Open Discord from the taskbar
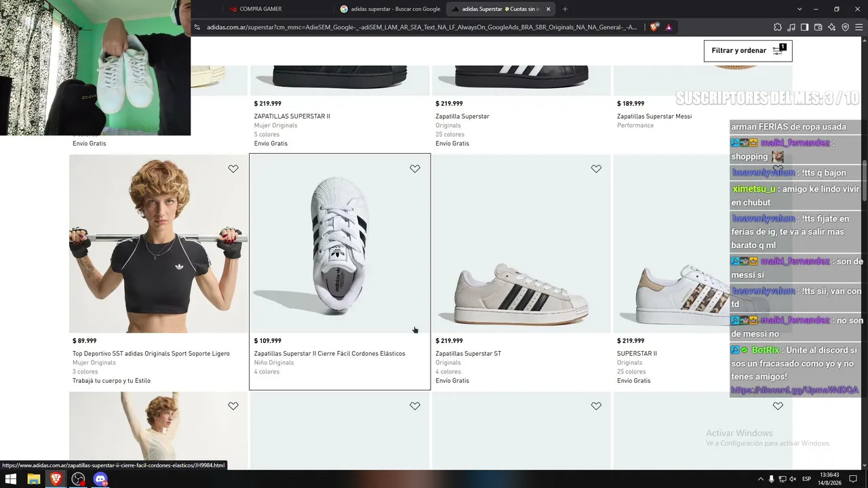 tap(100, 479)
